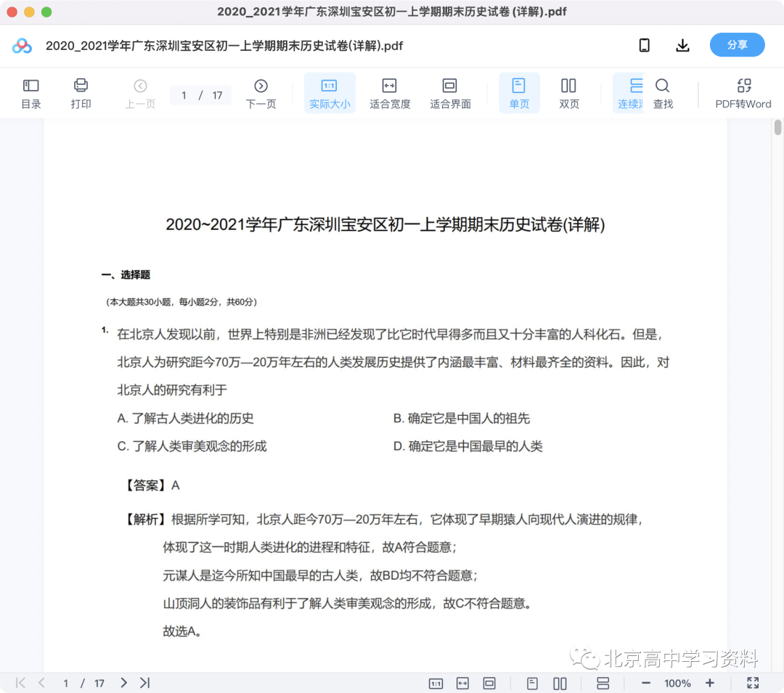Click the 故选A。 concluding line
The height and width of the screenshot is (693, 784).
(x=182, y=631)
